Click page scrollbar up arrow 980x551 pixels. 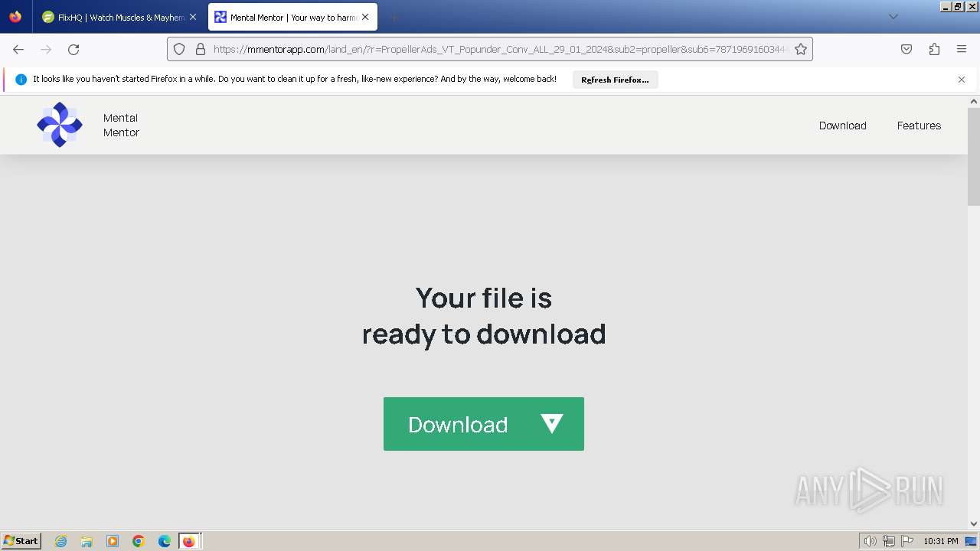tap(974, 102)
